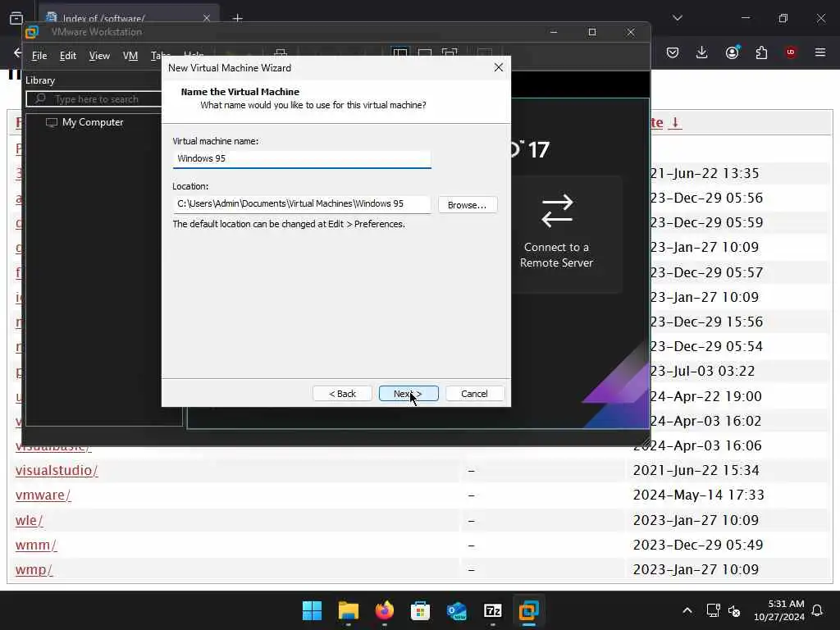Open the list all tabs dropdown in Firefox

tap(677, 18)
